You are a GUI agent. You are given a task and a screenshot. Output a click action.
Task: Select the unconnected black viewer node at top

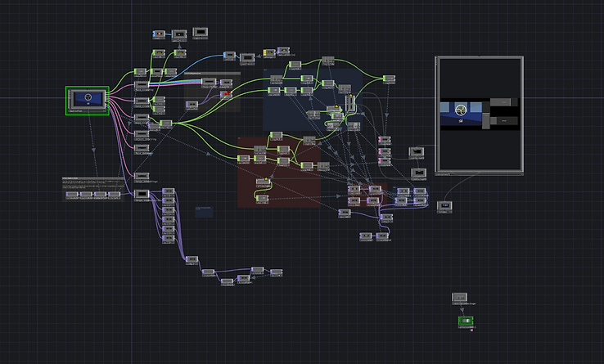[201, 33]
